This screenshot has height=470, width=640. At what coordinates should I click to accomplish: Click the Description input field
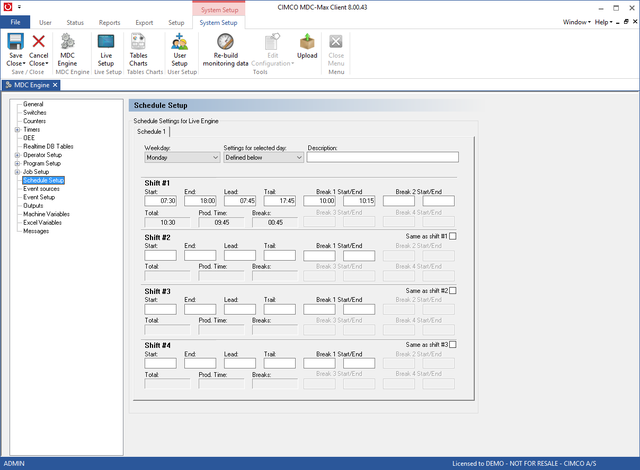(x=382, y=157)
